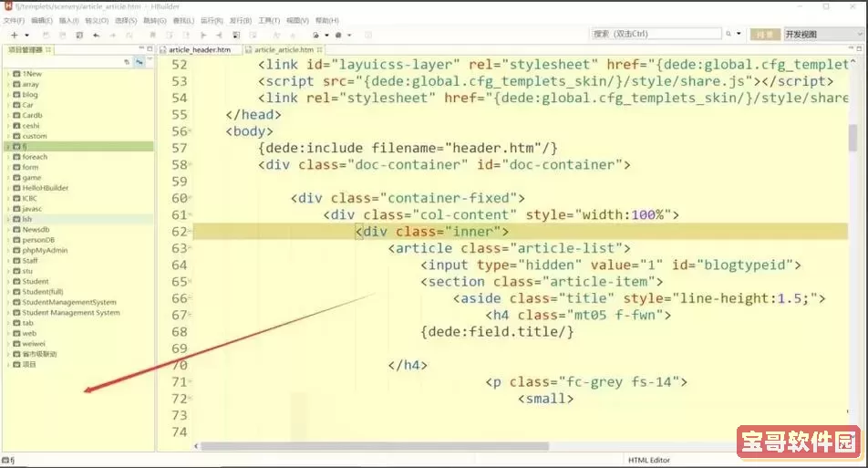Collapse code fold at line 58
This screenshot has width=868, height=468.
pyautogui.click(x=190, y=164)
